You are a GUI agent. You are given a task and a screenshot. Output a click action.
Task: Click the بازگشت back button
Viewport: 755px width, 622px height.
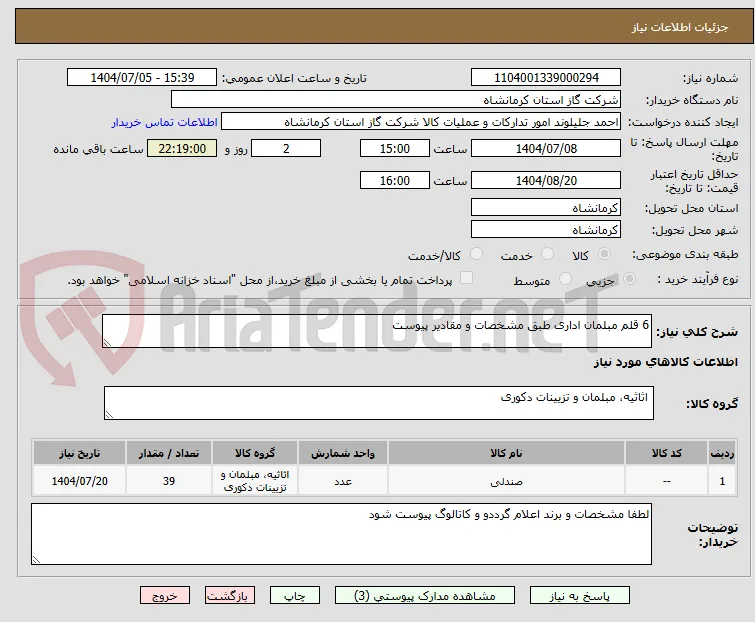click(230, 596)
